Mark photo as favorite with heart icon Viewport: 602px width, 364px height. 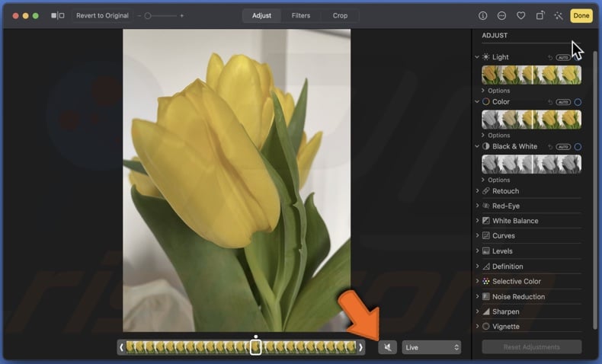[521, 16]
